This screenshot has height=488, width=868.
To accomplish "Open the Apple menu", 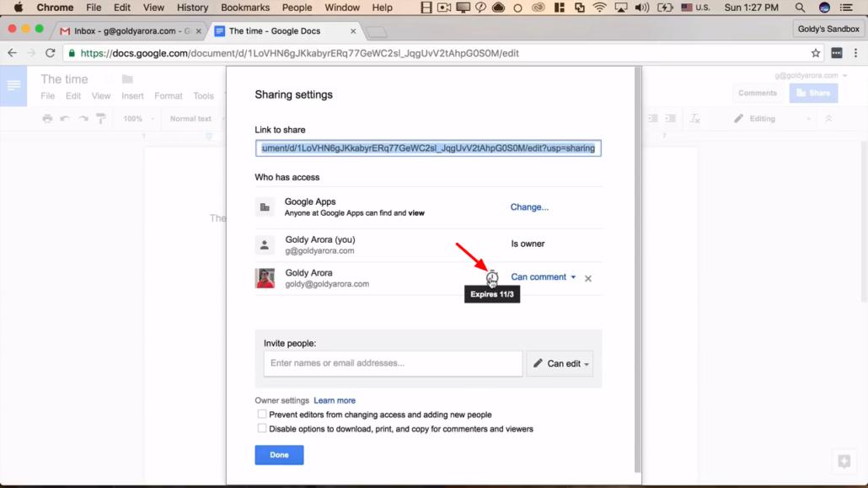I will pyautogui.click(x=19, y=8).
